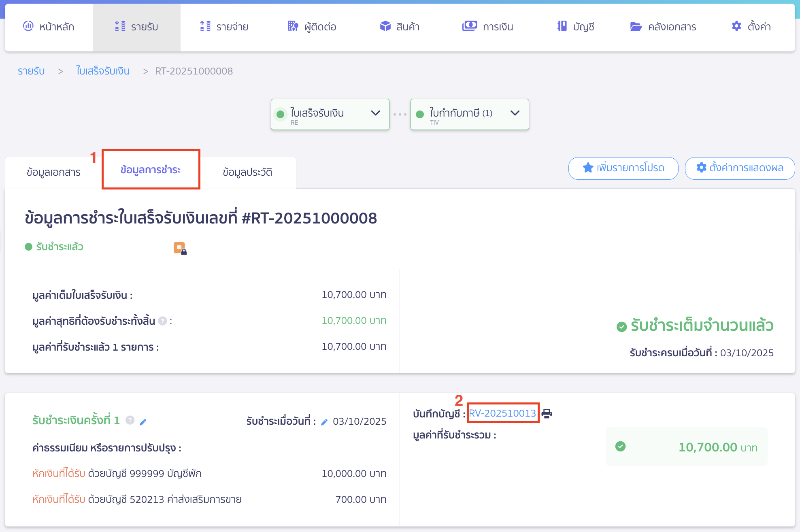The height and width of the screenshot is (532, 800).
Task: Open the ตั้งค่า gear menu
Action: point(751,27)
